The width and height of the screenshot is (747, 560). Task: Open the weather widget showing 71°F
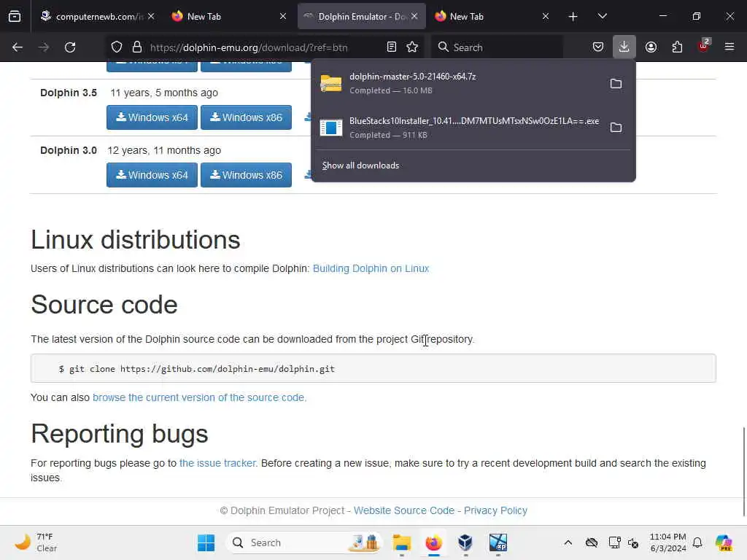pos(36,542)
